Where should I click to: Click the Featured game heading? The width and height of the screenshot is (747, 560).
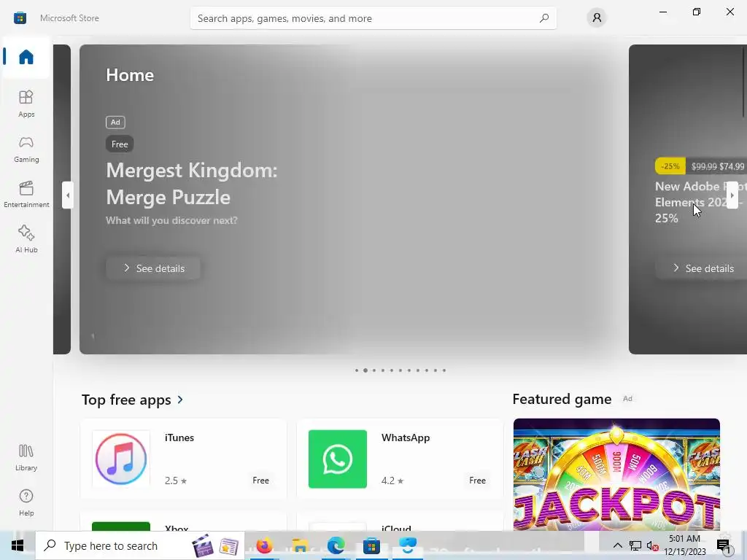click(x=562, y=399)
